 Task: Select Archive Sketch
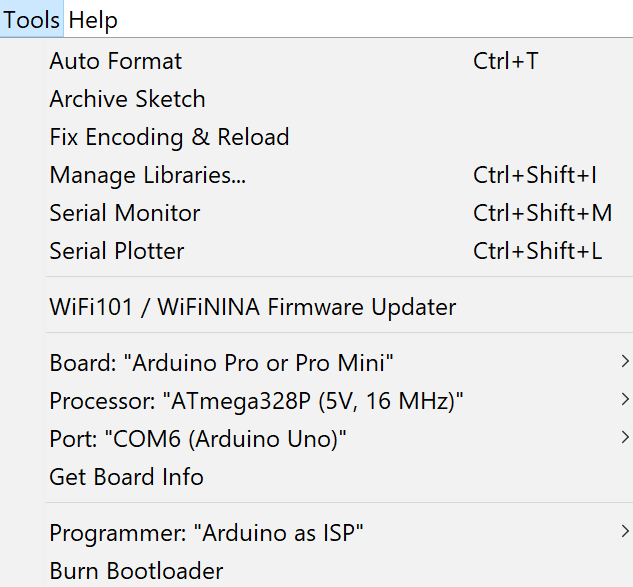tap(127, 99)
